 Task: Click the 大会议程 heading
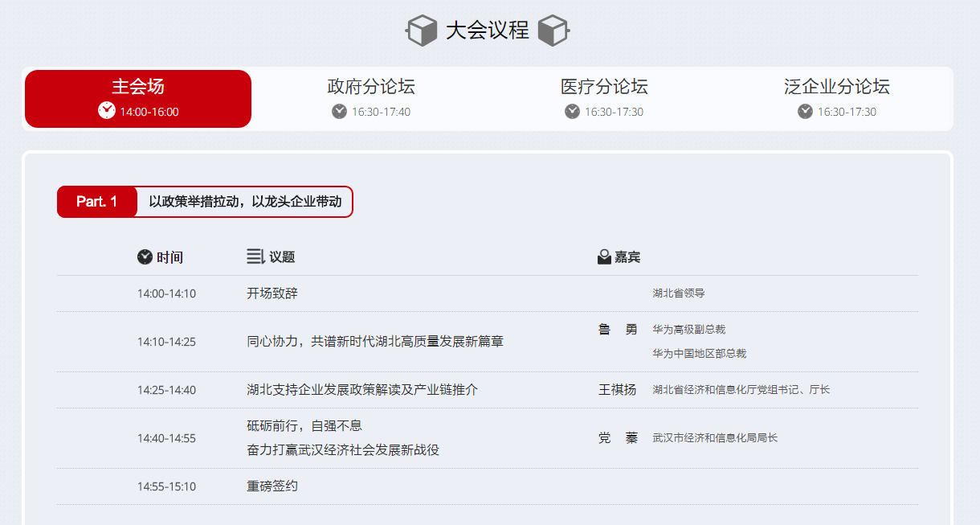coord(488,31)
